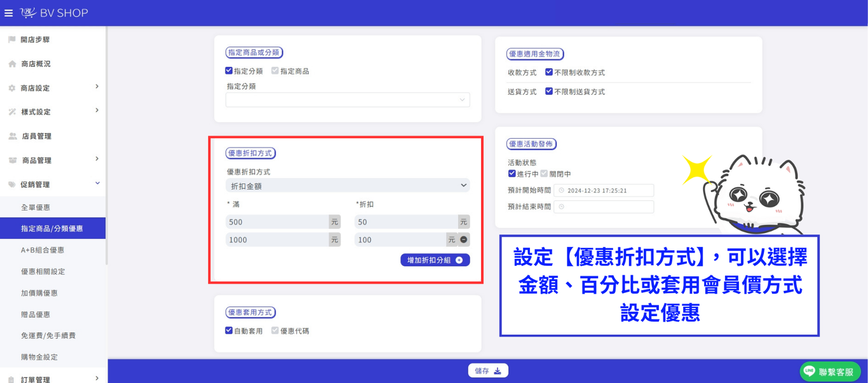Select 指定商品/分類優惠 menu item
Viewport: 868px width, 383px height.
tap(53, 228)
